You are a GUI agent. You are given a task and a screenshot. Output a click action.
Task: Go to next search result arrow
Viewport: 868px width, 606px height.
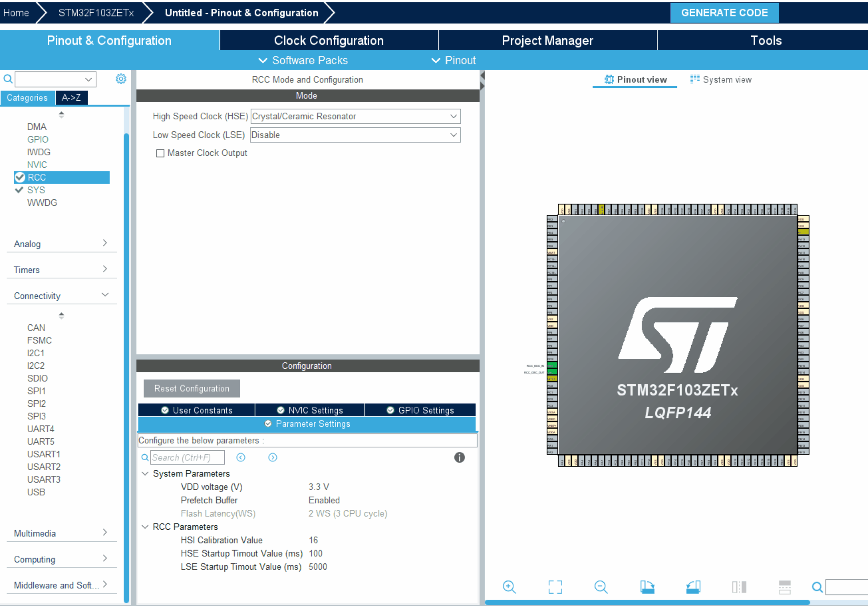coord(273,457)
